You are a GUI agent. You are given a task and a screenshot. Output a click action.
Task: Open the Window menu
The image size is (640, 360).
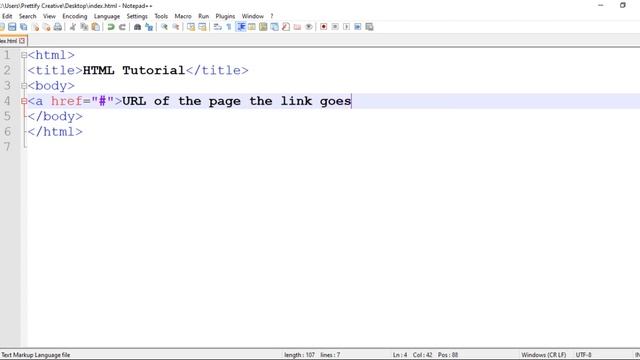pyautogui.click(x=253, y=16)
